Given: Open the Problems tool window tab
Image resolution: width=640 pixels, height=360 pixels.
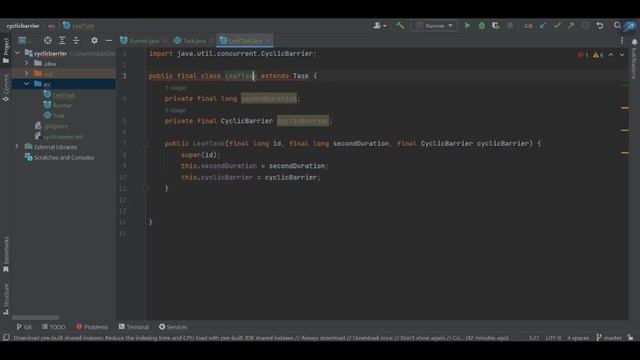Looking at the screenshot, I should click(x=92, y=327).
